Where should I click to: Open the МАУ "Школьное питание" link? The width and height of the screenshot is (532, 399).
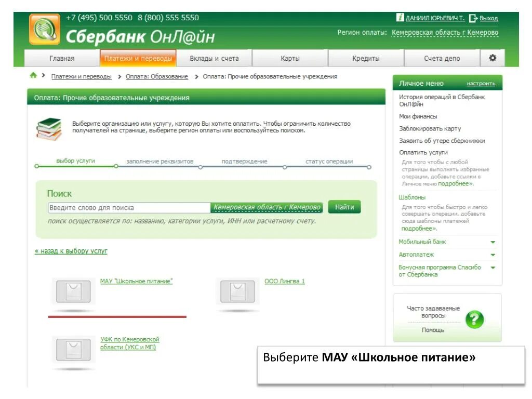tap(137, 281)
